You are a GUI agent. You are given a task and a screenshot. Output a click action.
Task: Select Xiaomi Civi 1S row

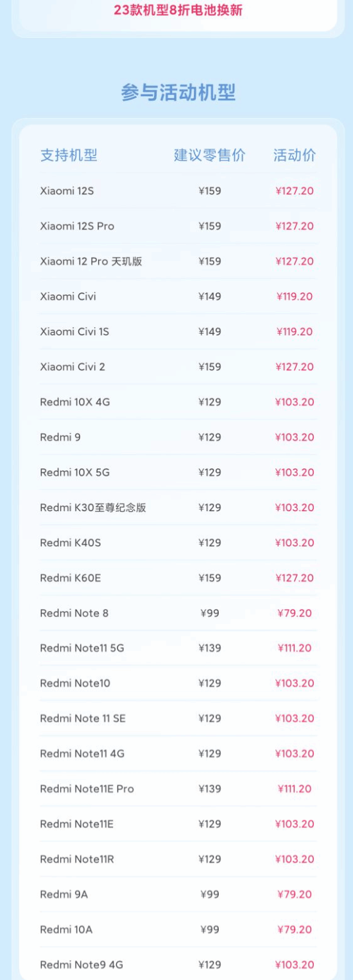178,332
